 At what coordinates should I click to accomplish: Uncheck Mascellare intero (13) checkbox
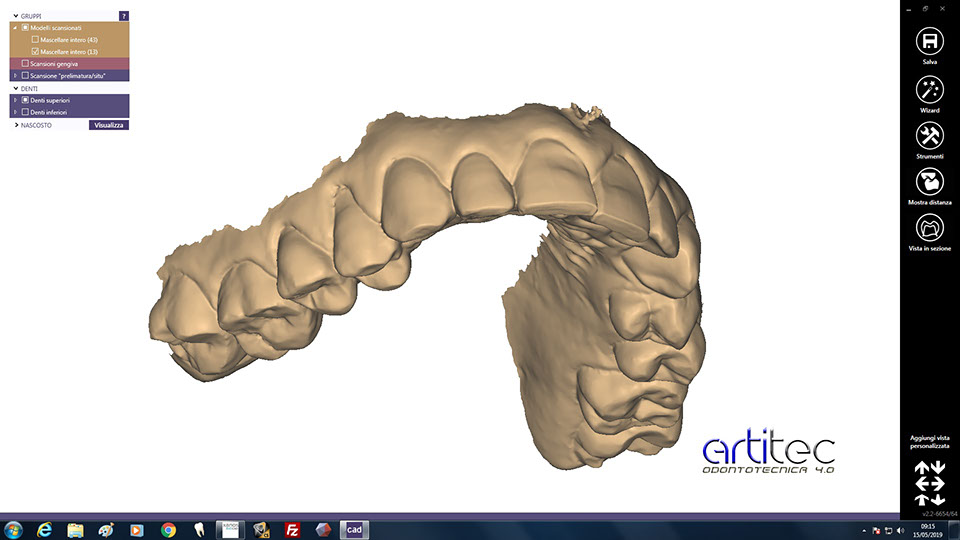[x=36, y=51]
